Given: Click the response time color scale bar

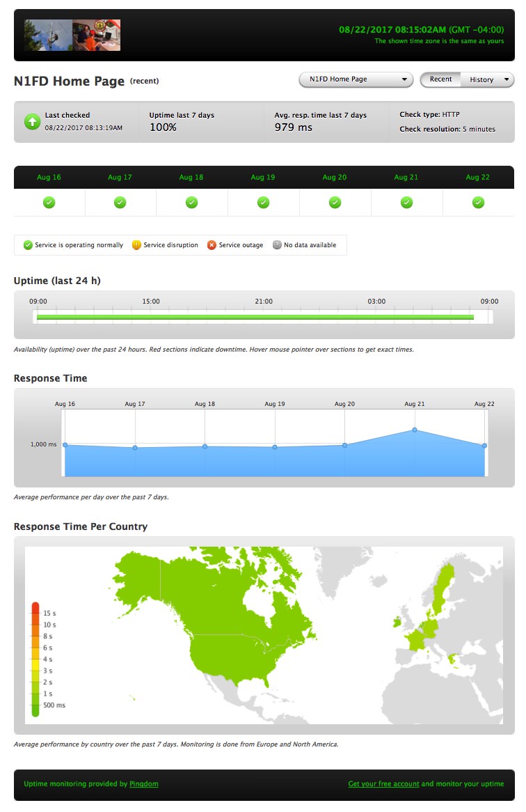Looking at the screenshot, I should (x=35, y=659).
